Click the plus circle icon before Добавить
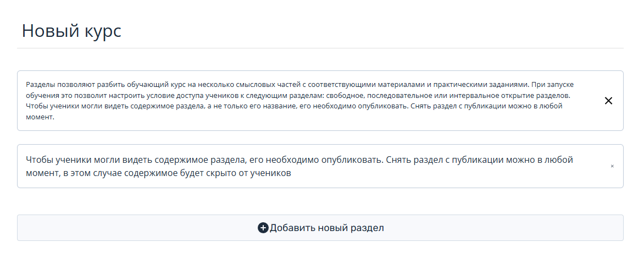 pos(263,227)
